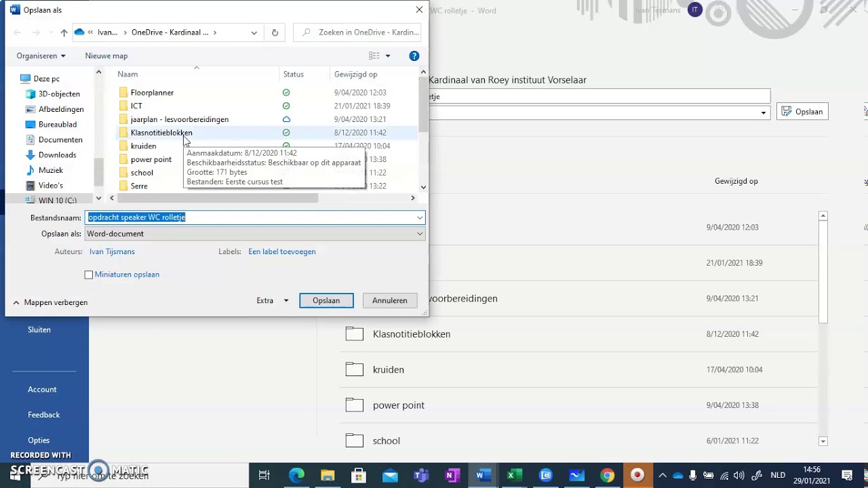The width and height of the screenshot is (868, 488).
Task: Click the Up one folder arrow
Action: pos(64,33)
